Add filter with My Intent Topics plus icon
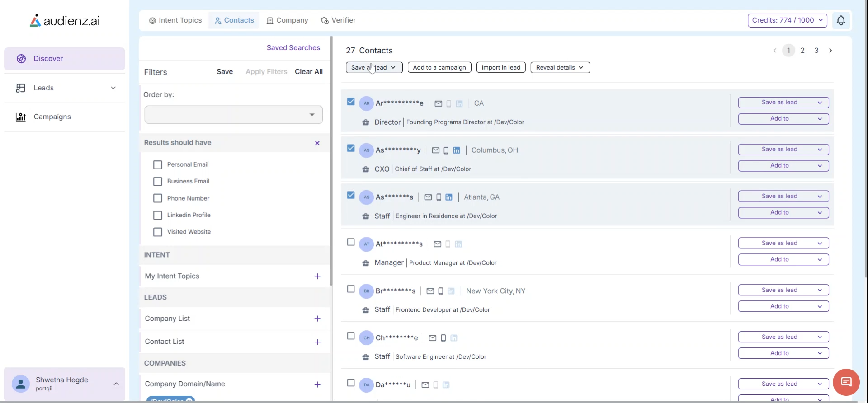Screen dimensions: 868x403 coord(317,276)
